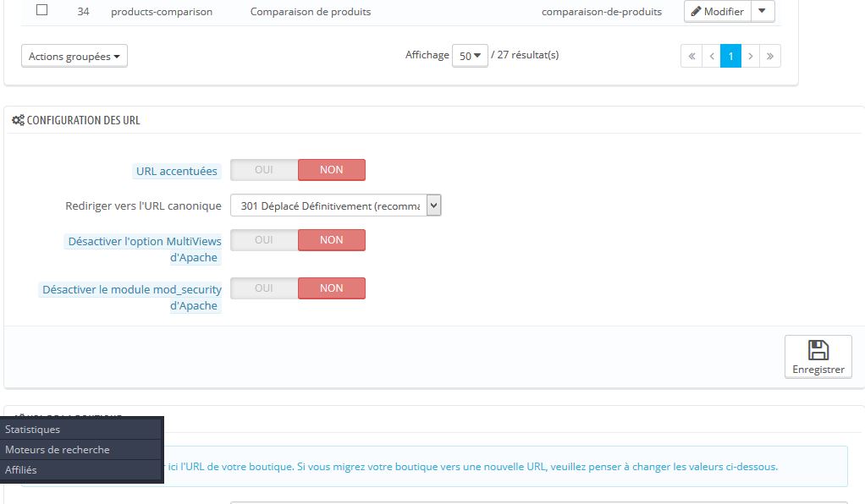Click URL accentuées label
Screen dimensions: 865x504
(177, 171)
